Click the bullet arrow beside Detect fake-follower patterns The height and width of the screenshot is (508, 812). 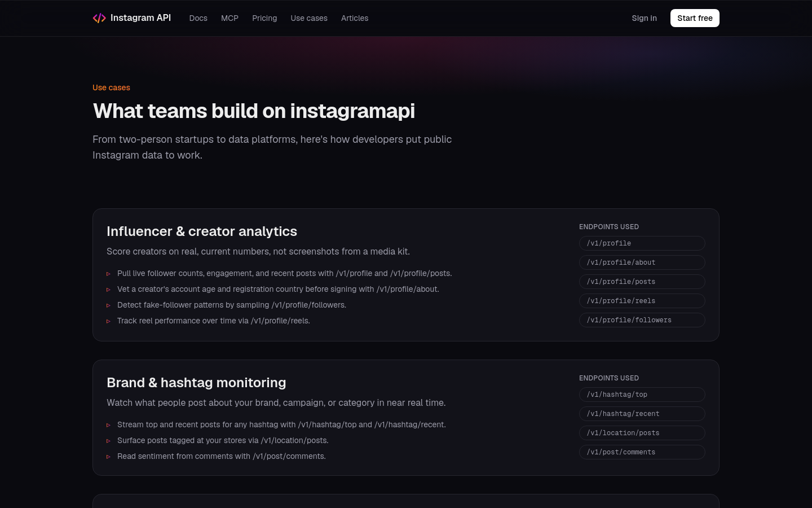tap(108, 305)
